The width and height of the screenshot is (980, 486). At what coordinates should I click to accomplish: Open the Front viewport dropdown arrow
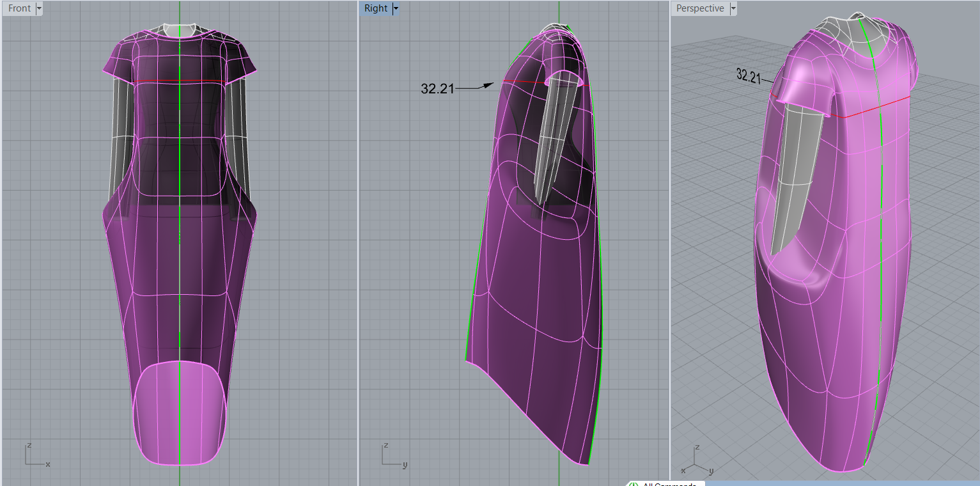40,8
